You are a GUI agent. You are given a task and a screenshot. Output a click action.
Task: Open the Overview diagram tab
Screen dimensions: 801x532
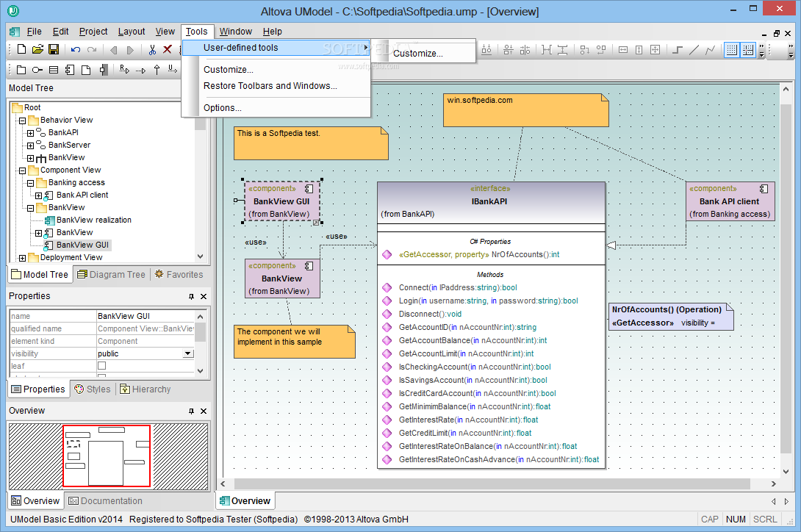[x=245, y=501]
